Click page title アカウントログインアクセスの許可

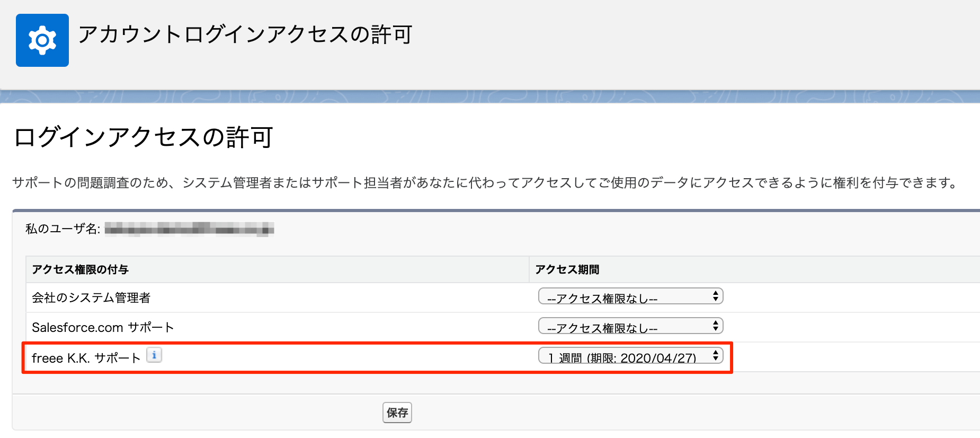pos(245,34)
